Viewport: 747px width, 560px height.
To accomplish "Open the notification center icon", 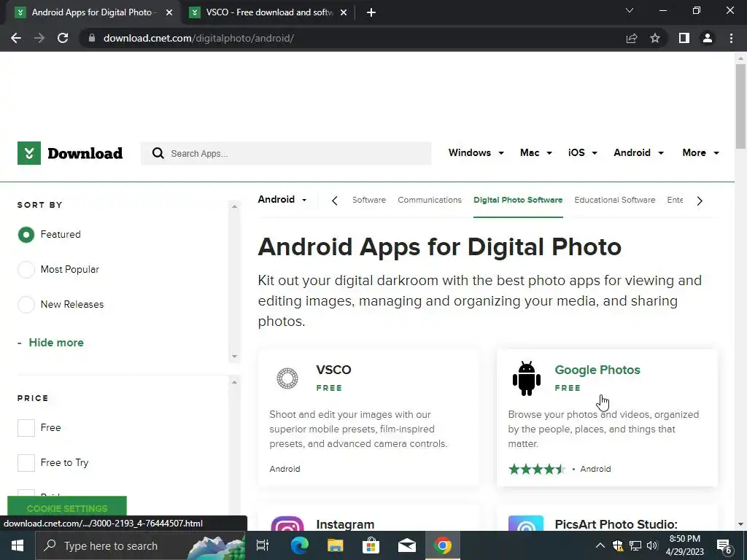I will tap(724, 547).
